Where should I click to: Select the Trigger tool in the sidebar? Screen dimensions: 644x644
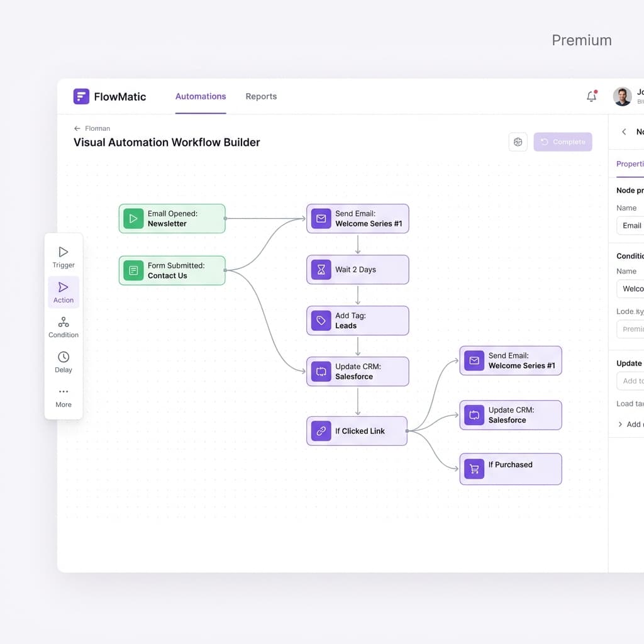coord(63,256)
